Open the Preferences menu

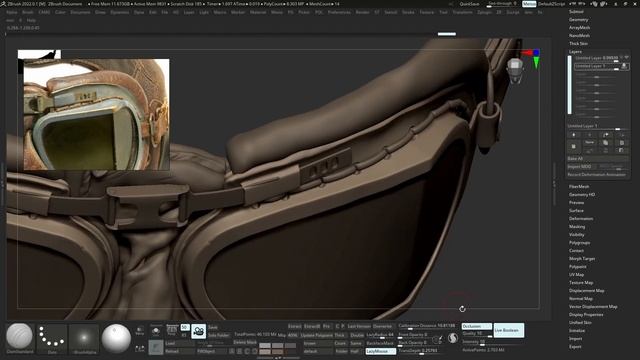coord(339,12)
